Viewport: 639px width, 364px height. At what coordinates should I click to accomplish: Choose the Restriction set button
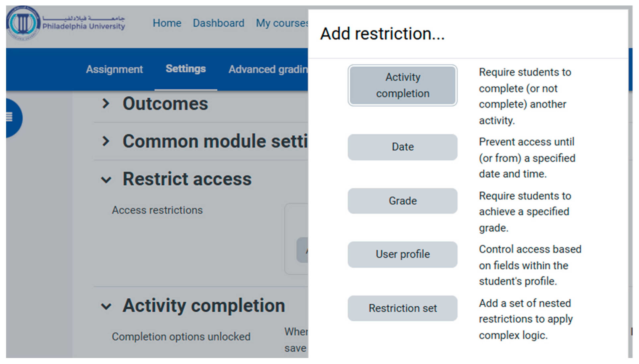(x=402, y=308)
